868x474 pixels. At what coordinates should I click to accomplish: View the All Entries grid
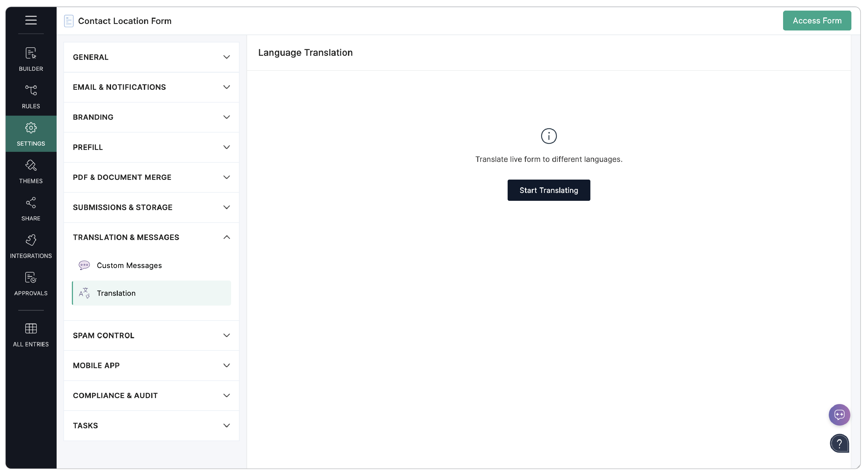coord(31,334)
